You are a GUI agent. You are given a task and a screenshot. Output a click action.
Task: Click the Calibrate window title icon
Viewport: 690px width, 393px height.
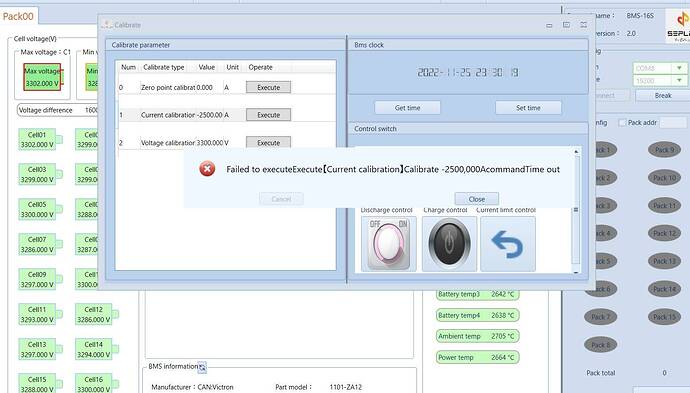tap(107, 25)
